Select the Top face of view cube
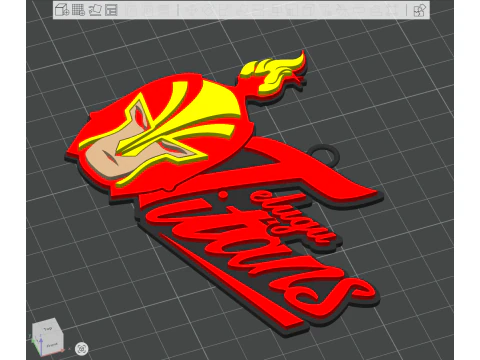This screenshot has width=480, height=360. [x=47, y=329]
